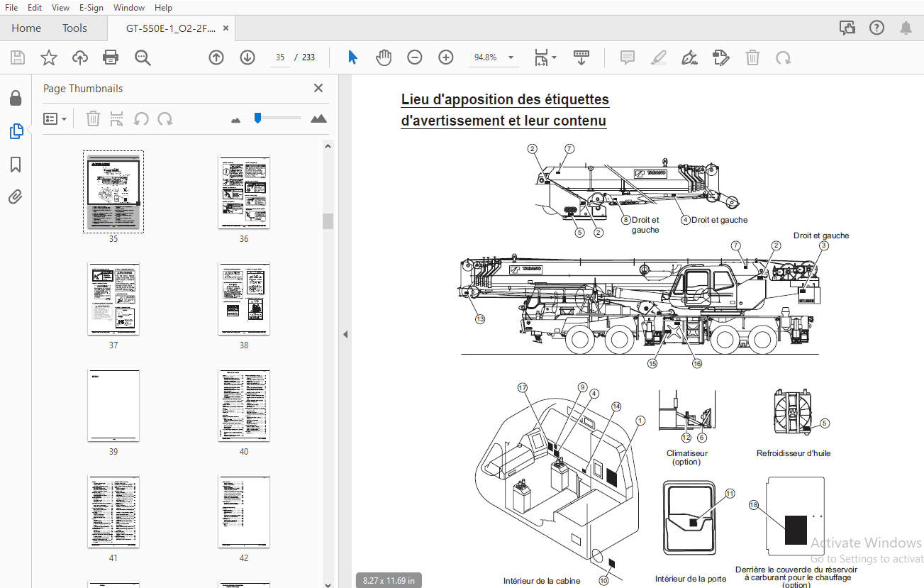Zoom out with the minus button
Viewport: 924px width, 588px height.
click(x=415, y=57)
